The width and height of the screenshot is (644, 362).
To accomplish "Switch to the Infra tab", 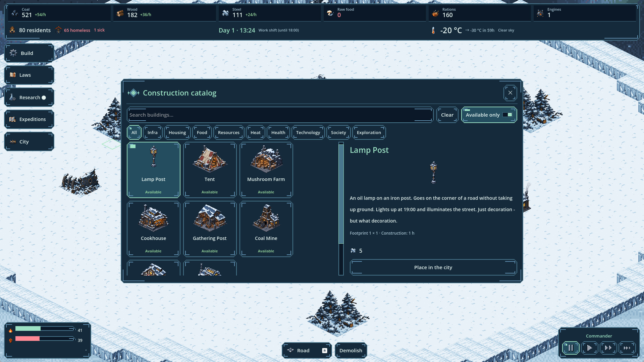I will 153,132.
